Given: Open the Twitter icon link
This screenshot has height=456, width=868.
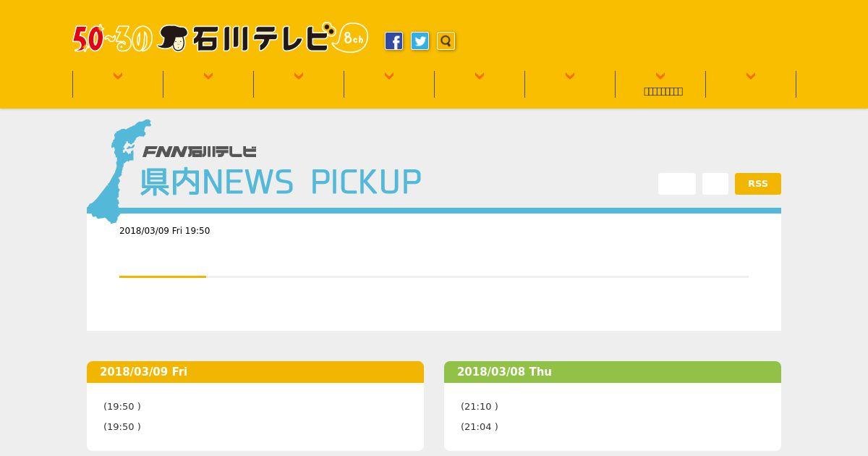Looking at the screenshot, I should coord(420,41).
